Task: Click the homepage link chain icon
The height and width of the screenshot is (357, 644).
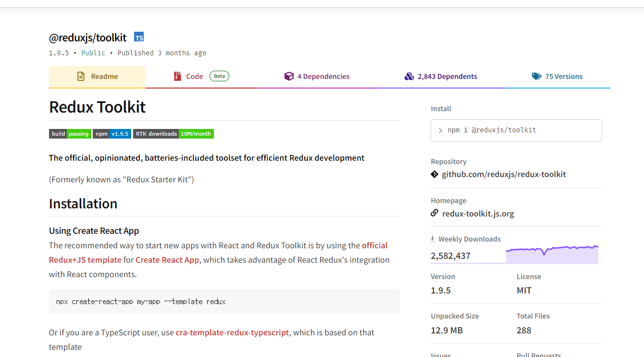Action: pyautogui.click(x=434, y=213)
